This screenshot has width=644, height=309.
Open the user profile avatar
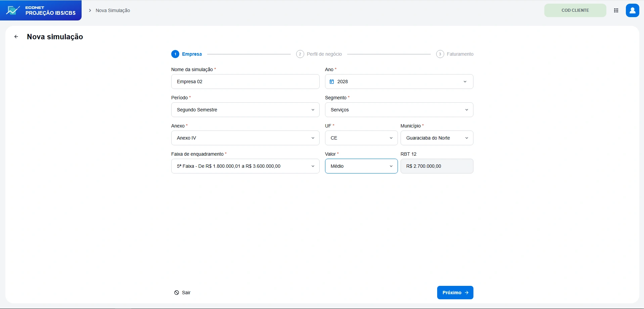coord(633,10)
